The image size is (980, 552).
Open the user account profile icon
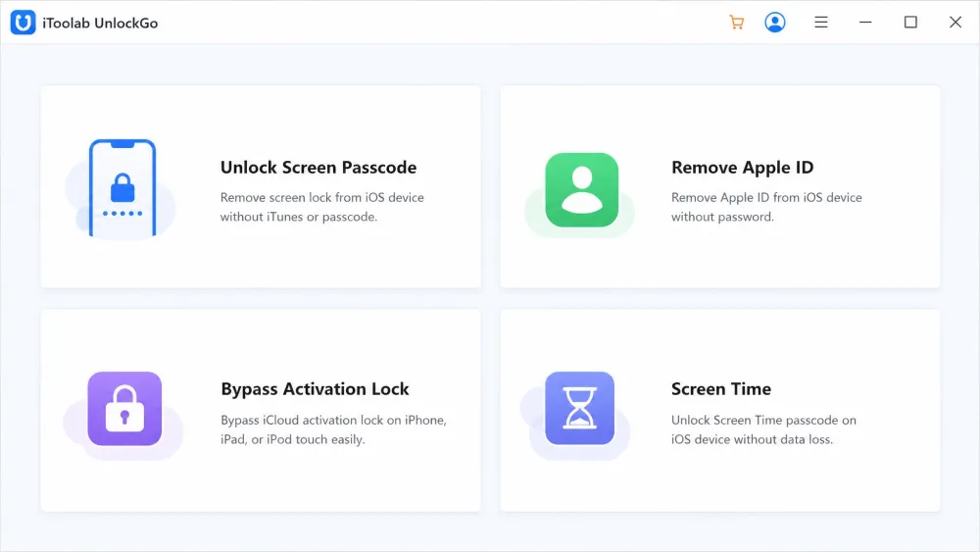pyautogui.click(x=775, y=23)
